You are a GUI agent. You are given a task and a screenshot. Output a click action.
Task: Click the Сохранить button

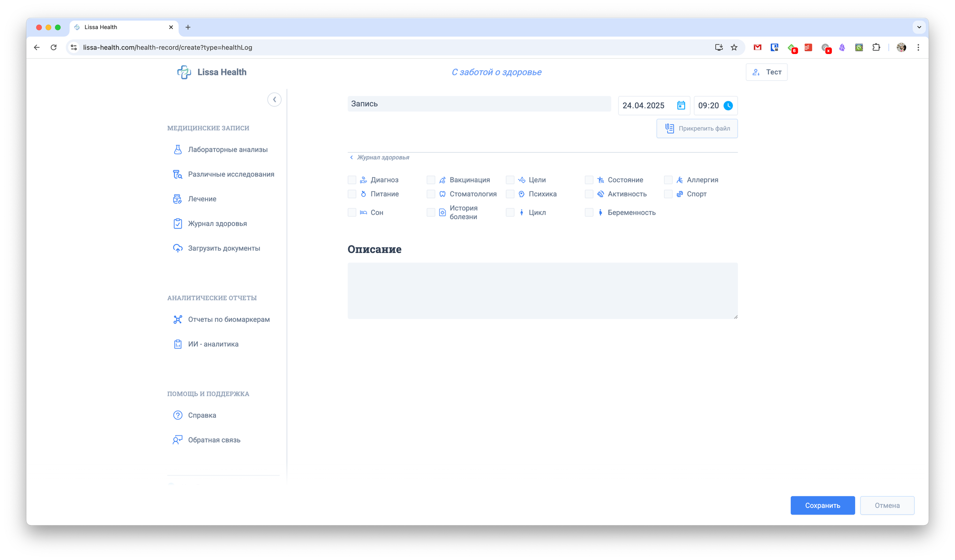coord(822,506)
